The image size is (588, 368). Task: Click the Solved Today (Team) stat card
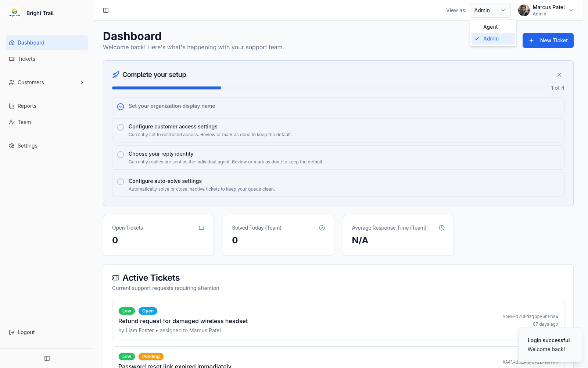pos(278,235)
